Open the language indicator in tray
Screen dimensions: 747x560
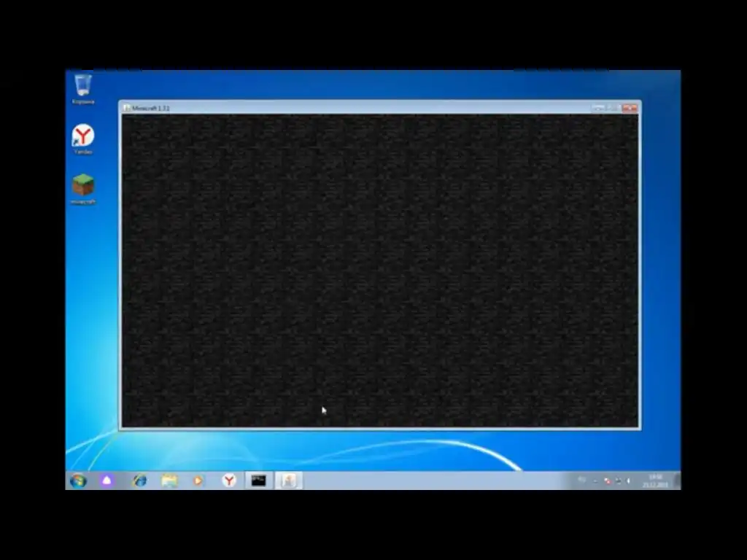[x=581, y=480]
